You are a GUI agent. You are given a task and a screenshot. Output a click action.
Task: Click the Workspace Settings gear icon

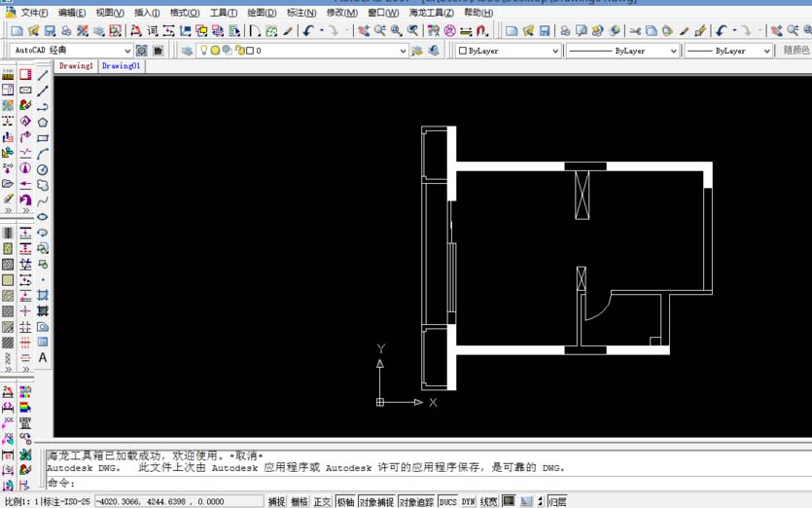[x=141, y=51]
